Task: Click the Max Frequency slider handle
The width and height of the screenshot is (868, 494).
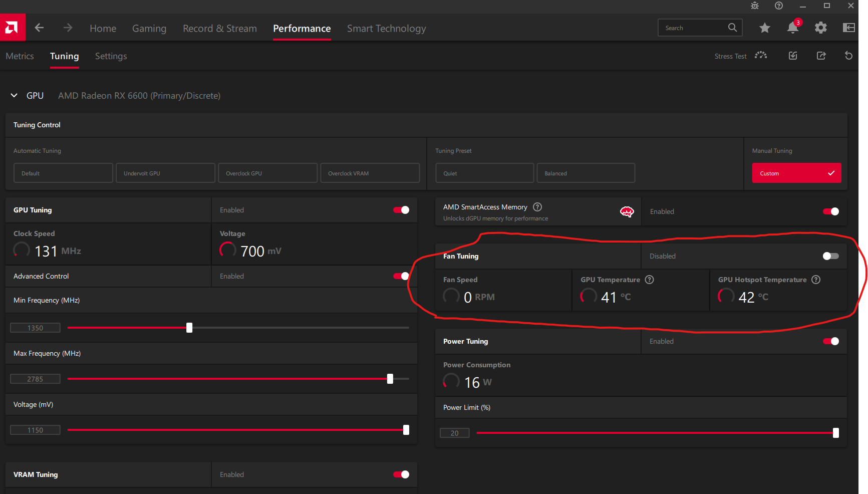Action: coord(390,379)
